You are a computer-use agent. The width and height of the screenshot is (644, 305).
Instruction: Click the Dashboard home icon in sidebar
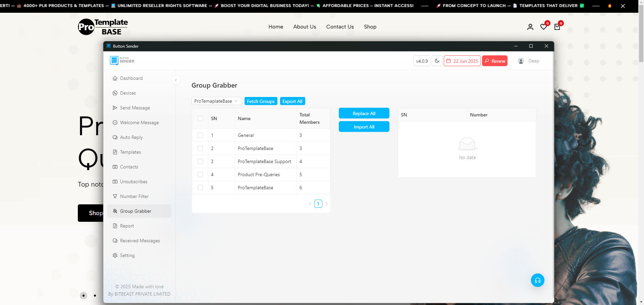pyautogui.click(x=115, y=78)
